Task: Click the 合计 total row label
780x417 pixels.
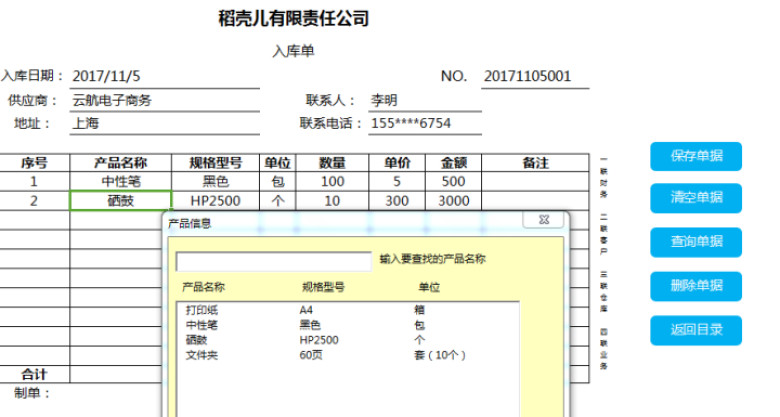Action: 34,374
